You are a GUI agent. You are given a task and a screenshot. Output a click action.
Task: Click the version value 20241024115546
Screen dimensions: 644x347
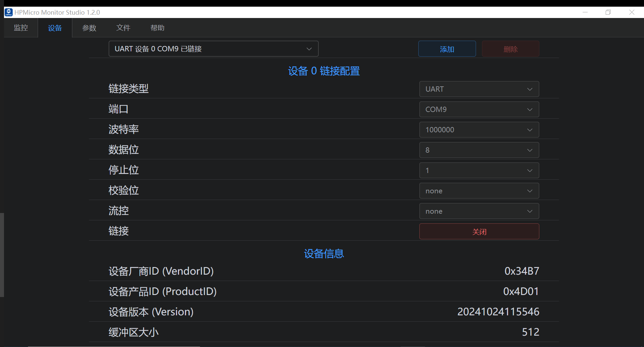click(498, 312)
